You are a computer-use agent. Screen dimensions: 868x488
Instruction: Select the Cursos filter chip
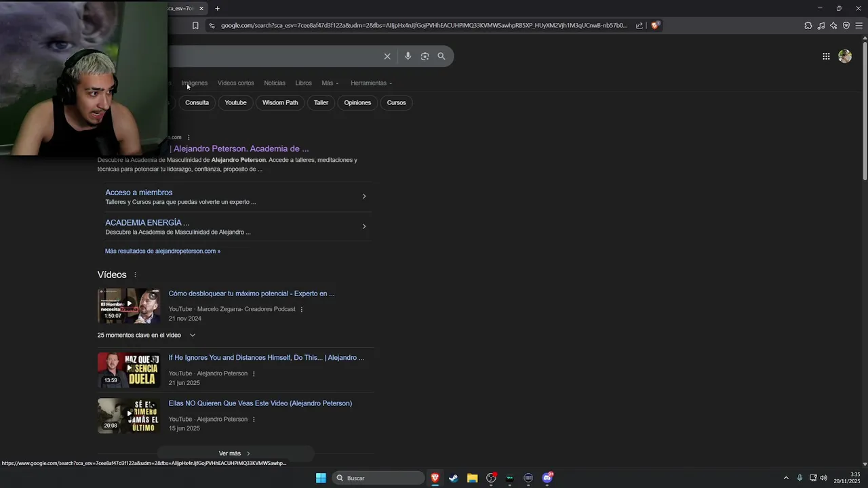click(396, 102)
